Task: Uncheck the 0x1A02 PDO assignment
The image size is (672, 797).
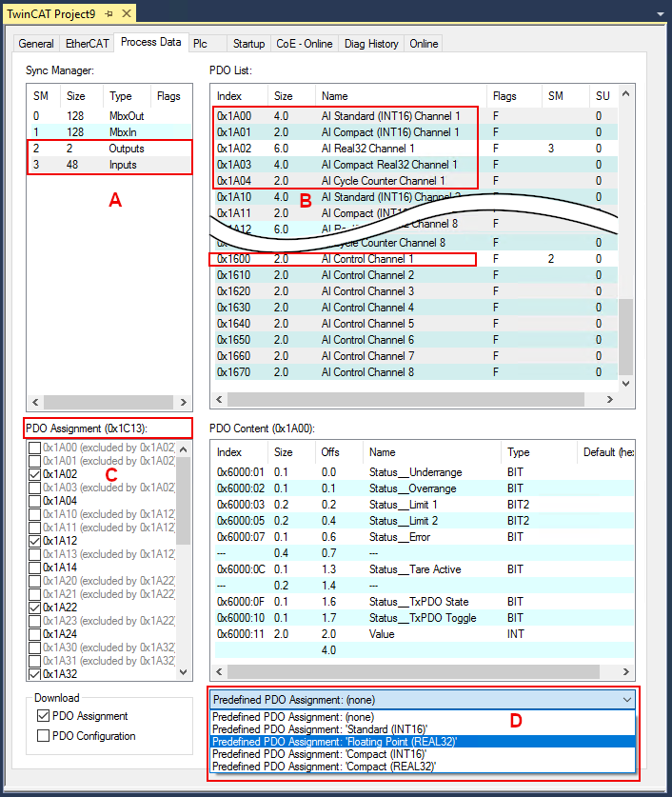Action: click(x=35, y=474)
